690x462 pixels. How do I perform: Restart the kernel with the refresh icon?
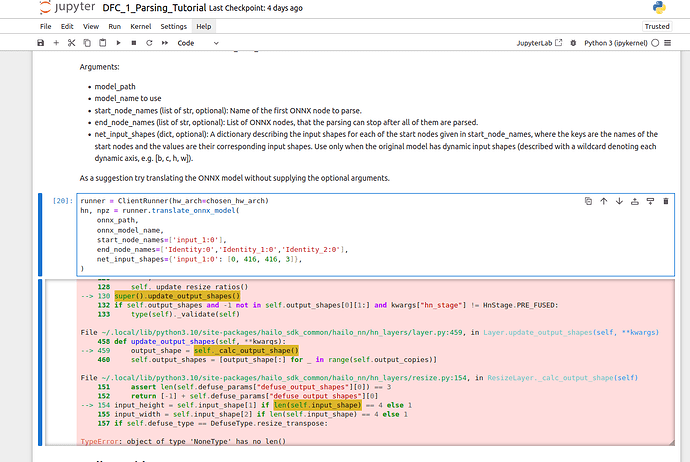coord(149,44)
